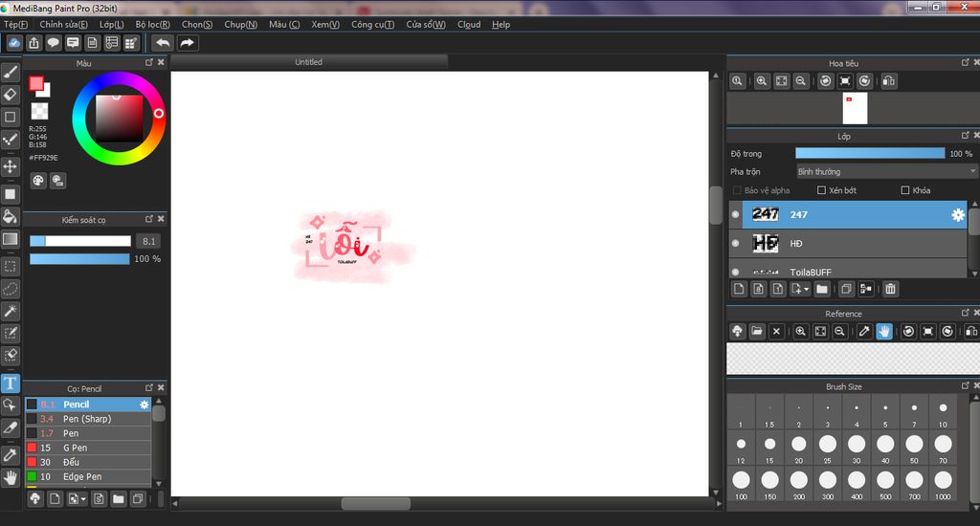Image resolution: width=980 pixels, height=526 pixels.
Task: Clear reference image with X icon
Action: 776,331
